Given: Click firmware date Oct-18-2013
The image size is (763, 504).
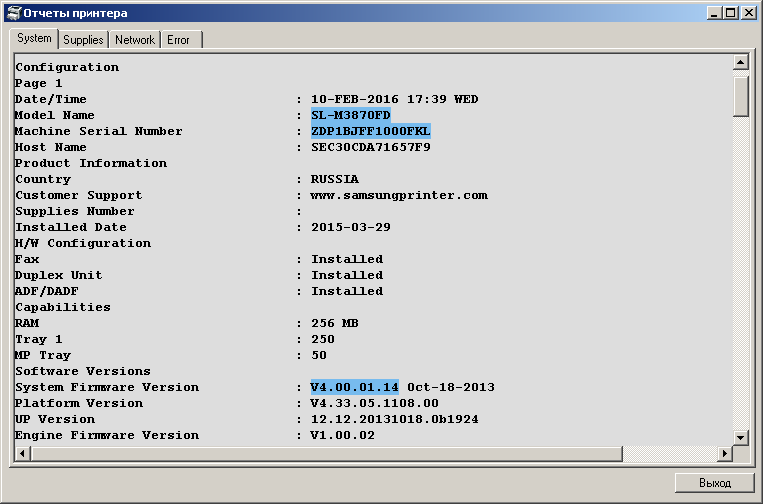Looking at the screenshot, I should [x=451, y=387].
